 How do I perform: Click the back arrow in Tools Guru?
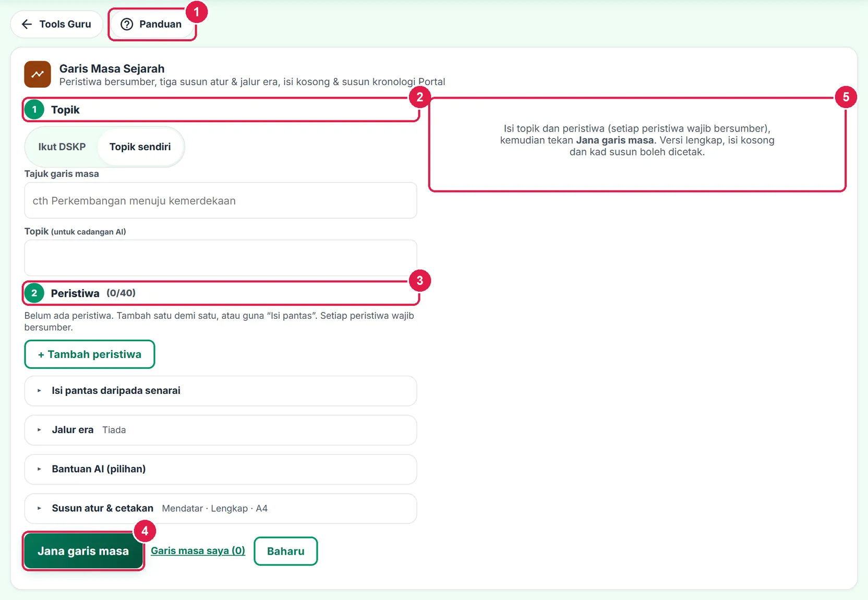(27, 24)
